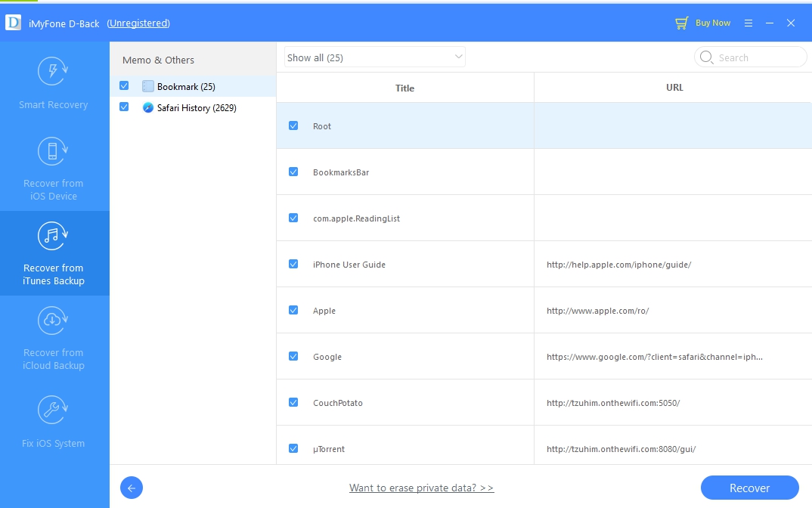Screen dimensions: 812x508
Task: Click the Recover button
Action: click(x=749, y=488)
